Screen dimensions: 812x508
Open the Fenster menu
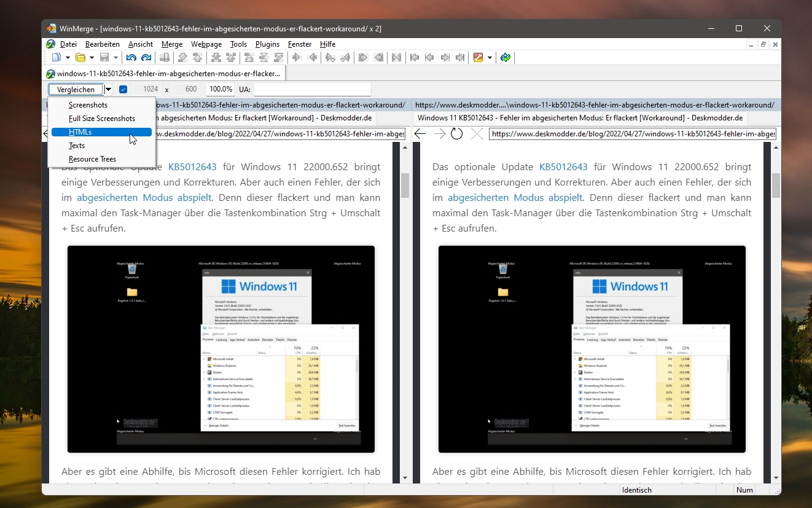click(x=300, y=44)
